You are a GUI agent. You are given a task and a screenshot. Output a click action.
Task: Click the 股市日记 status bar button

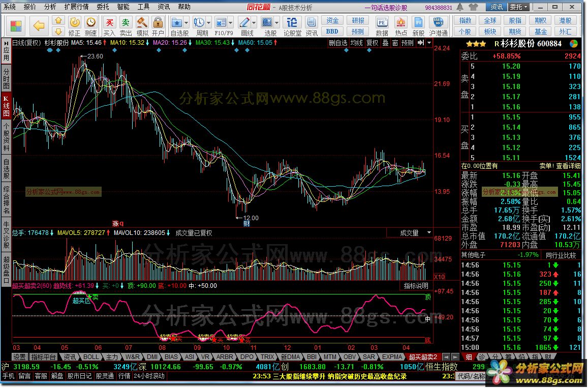(79, 376)
